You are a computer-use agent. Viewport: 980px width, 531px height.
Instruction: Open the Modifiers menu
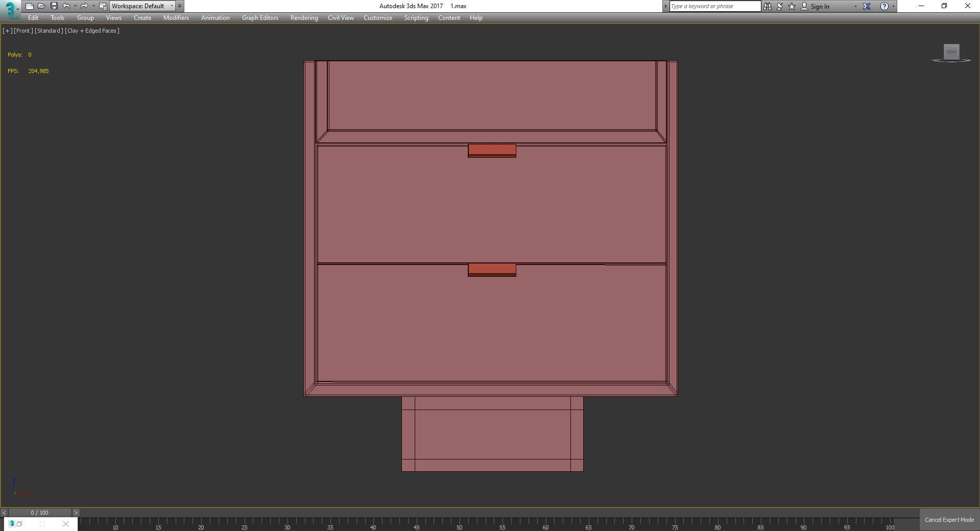pos(176,18)
